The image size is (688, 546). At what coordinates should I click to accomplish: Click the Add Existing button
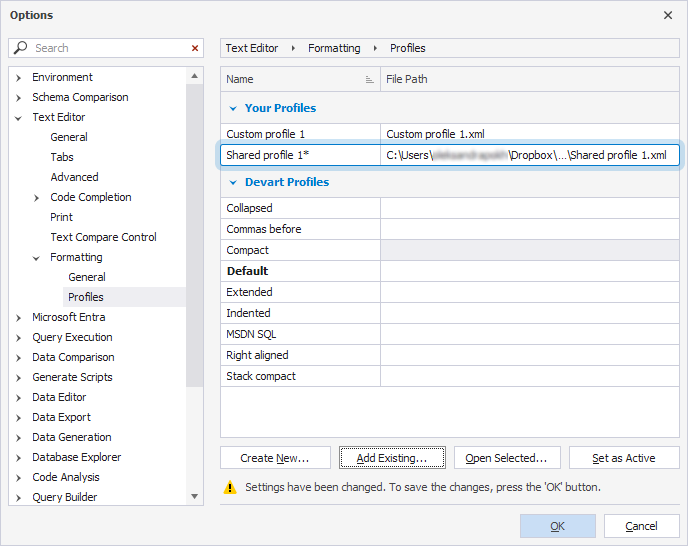[x=392, y=458]
